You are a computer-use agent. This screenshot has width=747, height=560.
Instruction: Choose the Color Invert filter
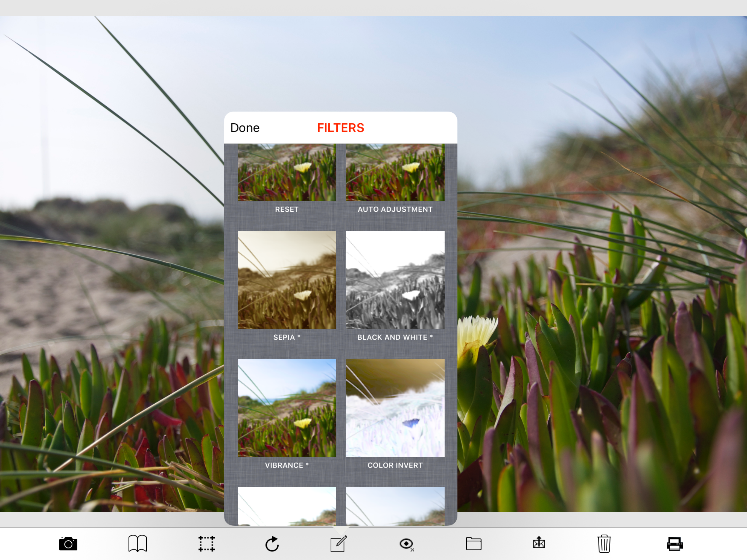click(395, 408)
